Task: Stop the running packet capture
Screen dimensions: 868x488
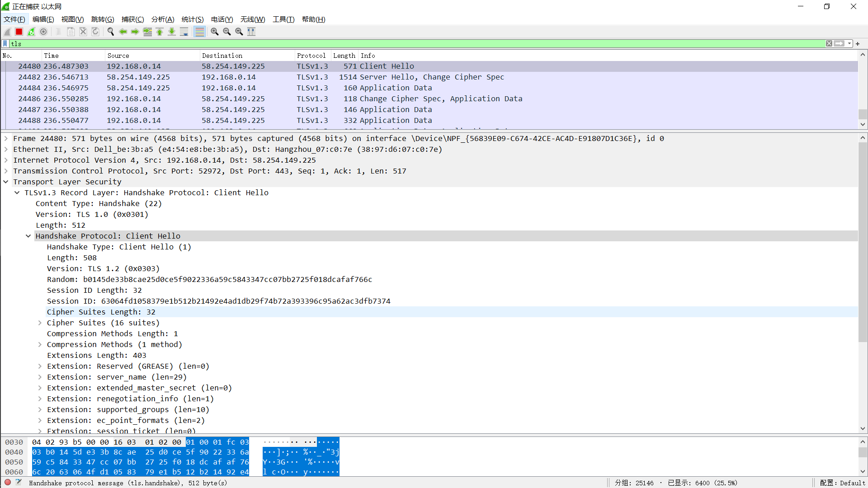Action: coord(19,32)
